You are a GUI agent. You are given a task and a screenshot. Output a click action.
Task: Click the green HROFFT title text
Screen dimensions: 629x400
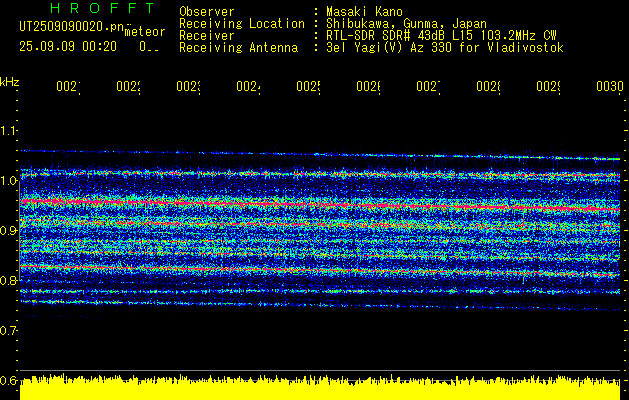tap(103, 8)
